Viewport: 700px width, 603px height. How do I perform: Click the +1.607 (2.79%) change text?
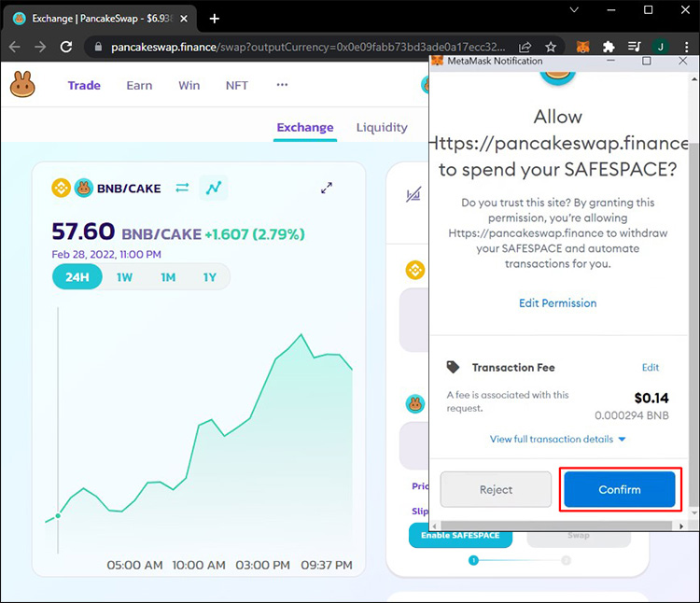point(255,234)
